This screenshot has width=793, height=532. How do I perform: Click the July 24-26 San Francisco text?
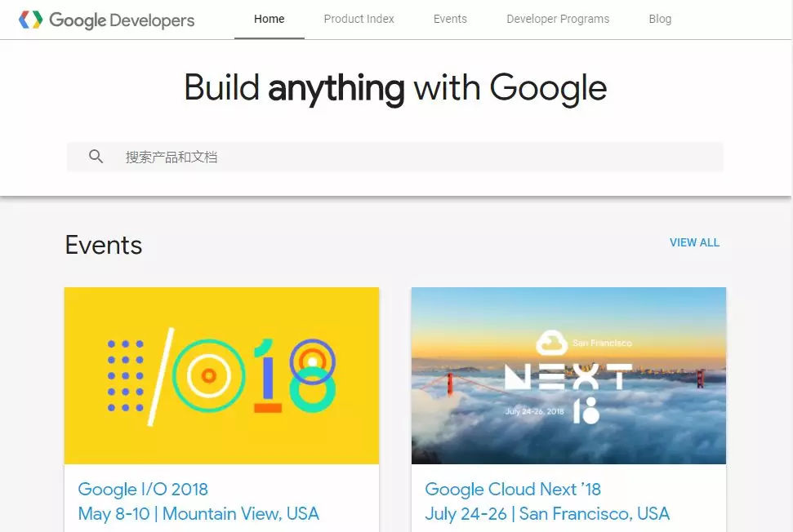[x=547, y=514]
